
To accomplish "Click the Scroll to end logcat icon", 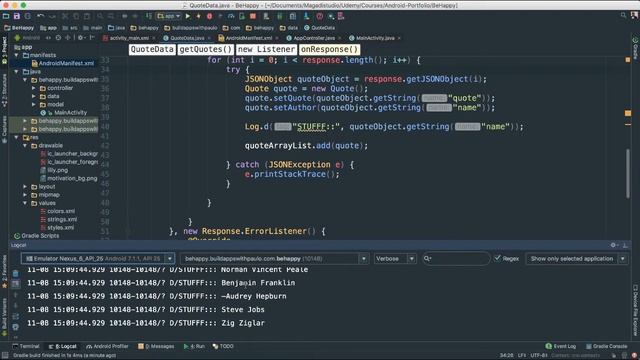I will 16,284.
